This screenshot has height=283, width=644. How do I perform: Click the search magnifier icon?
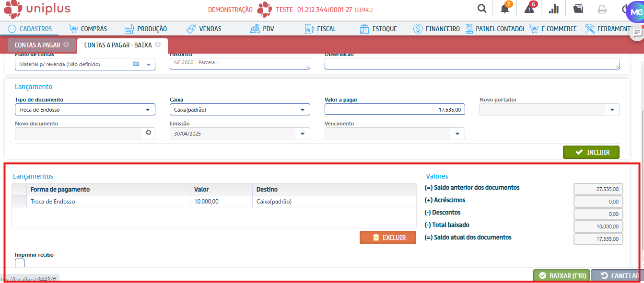pos(482,9)
